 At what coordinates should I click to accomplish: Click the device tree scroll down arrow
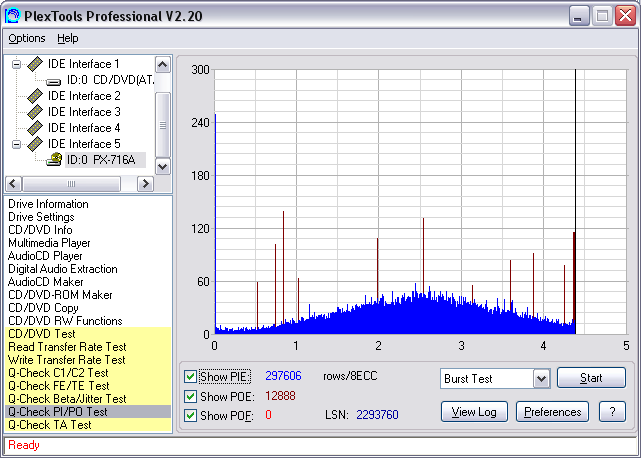click(x=163, y=166)
